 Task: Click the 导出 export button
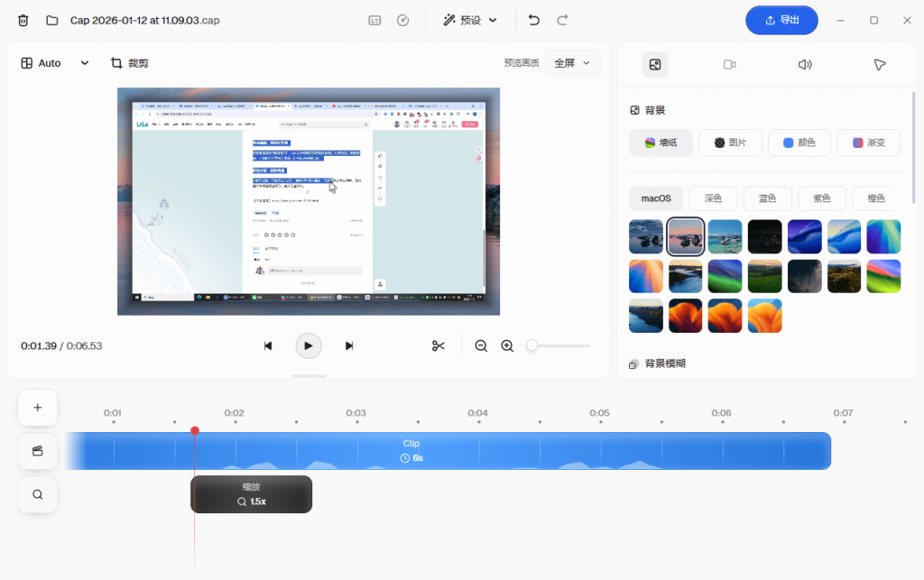pos(781,20)
